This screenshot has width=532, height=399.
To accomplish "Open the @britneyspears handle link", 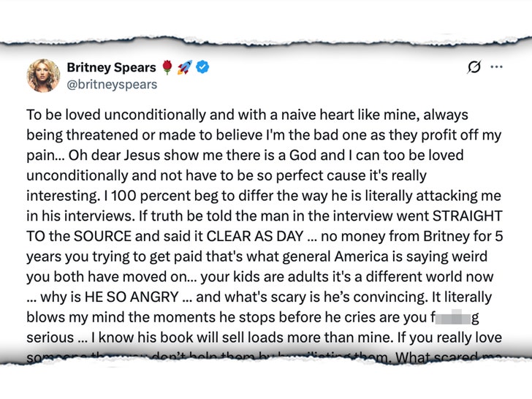I will [112, 84].
